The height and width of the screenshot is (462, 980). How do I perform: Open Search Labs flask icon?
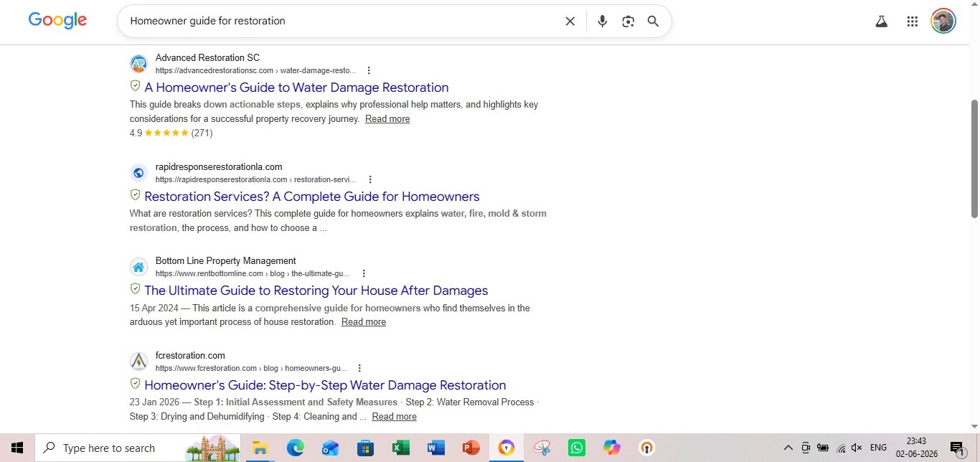(x=882, y=22)
